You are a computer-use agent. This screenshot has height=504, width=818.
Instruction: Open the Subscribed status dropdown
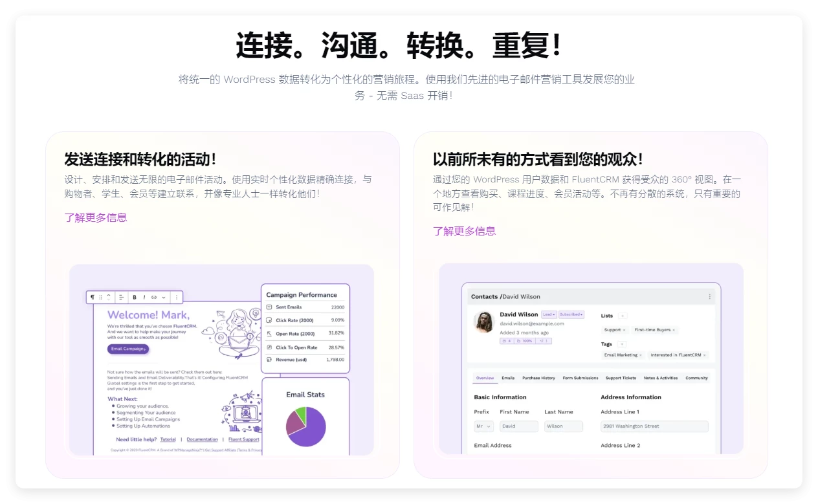[571, 314]
